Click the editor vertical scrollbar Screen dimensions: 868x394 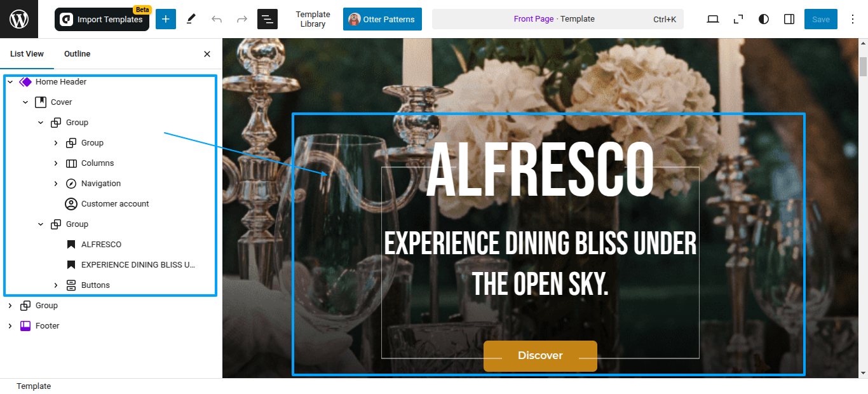[x=863, y=208]
